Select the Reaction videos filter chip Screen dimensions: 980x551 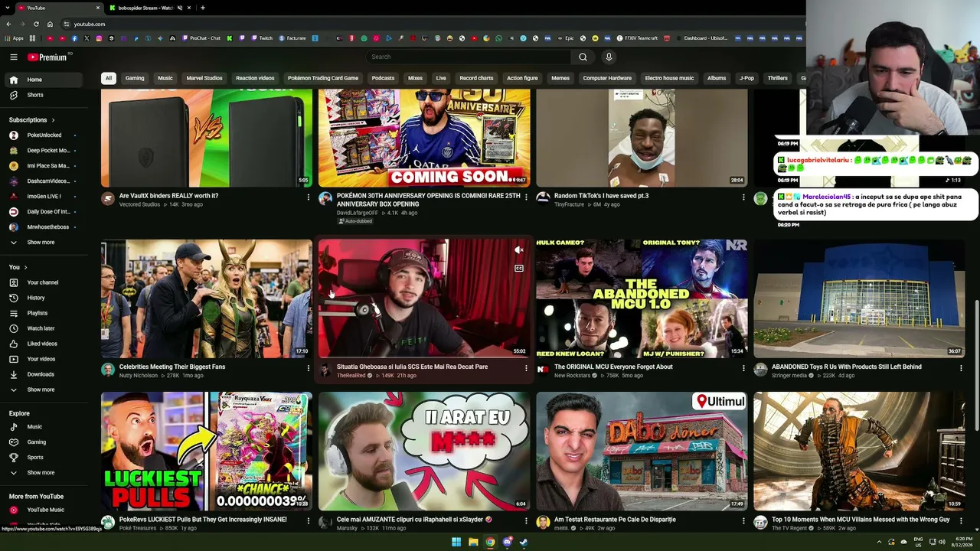255,78
